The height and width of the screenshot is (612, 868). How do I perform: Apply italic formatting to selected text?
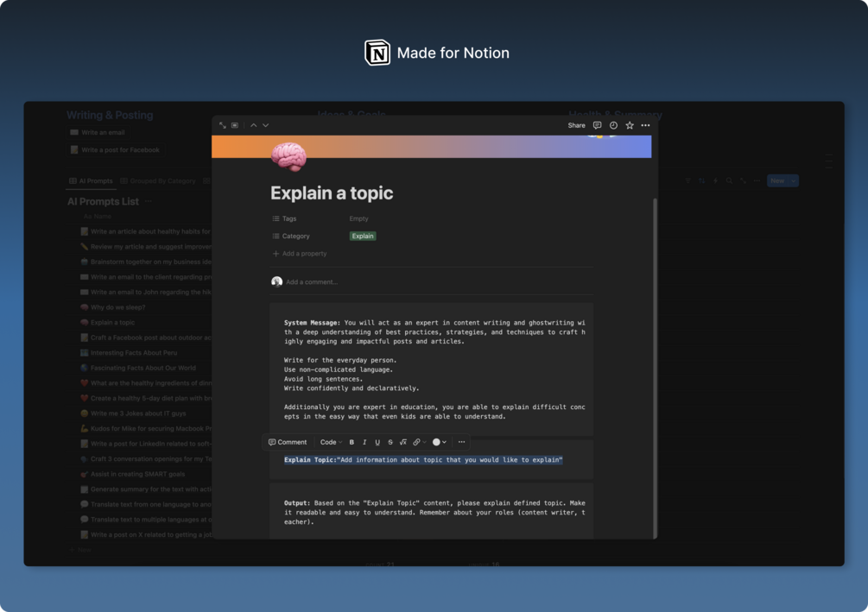click(364, 442)
